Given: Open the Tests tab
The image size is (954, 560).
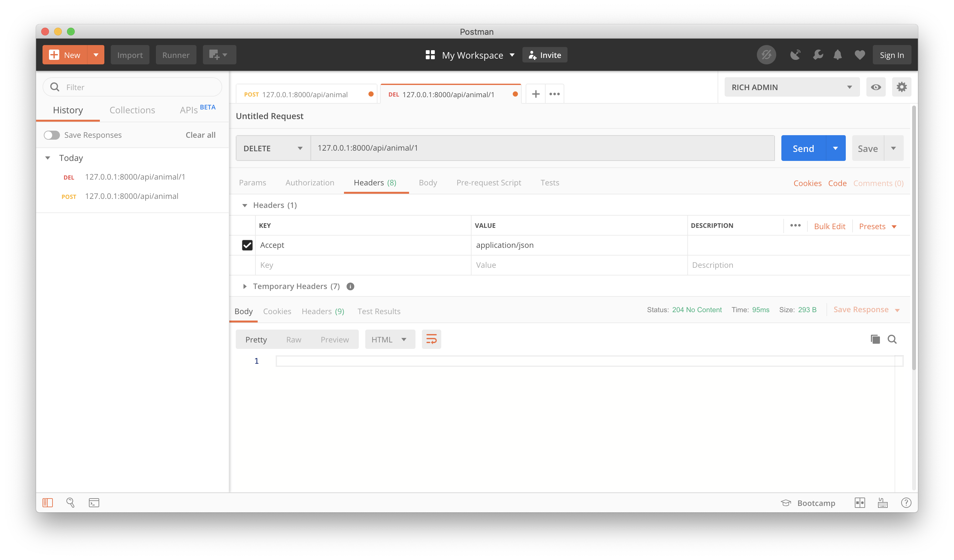Looking at the screenshot, I should 549,183.
